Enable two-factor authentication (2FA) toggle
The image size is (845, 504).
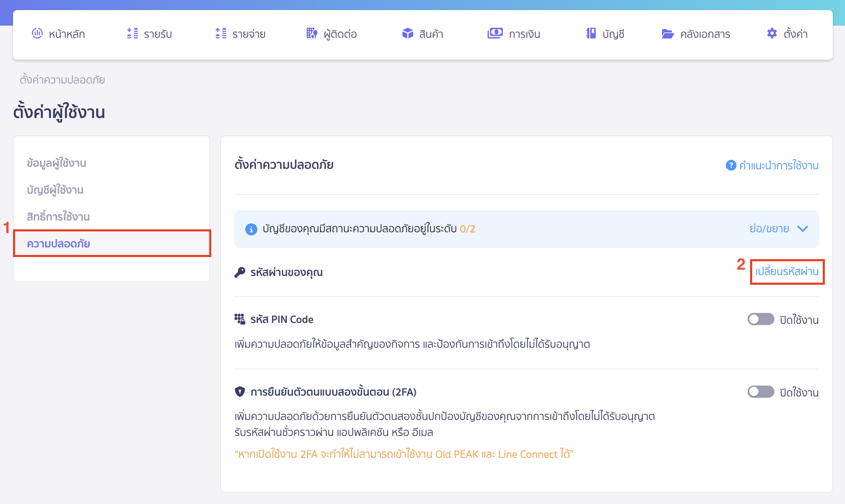(x=761, y=392)
